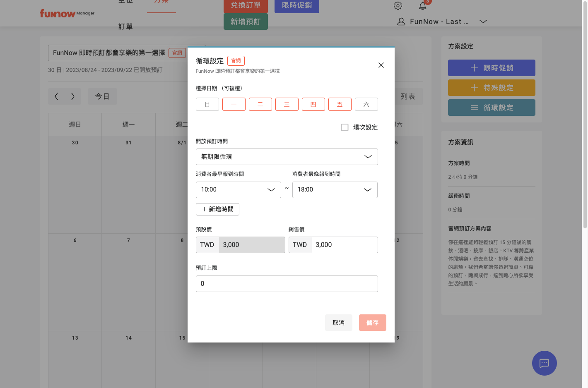Expand the FunNow account menu chevron
The width and height of the screenshot is (588, 388).
[x=483, y=22]
